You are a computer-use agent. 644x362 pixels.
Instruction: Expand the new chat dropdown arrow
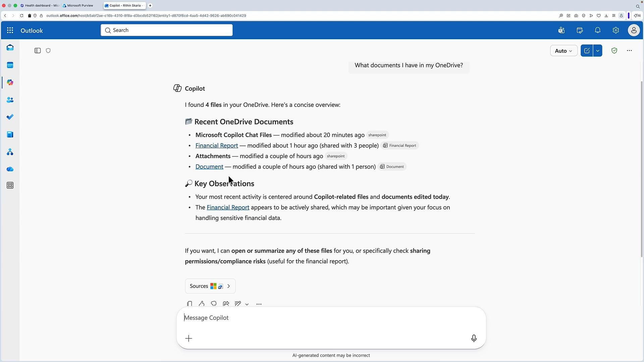point(598,51)
